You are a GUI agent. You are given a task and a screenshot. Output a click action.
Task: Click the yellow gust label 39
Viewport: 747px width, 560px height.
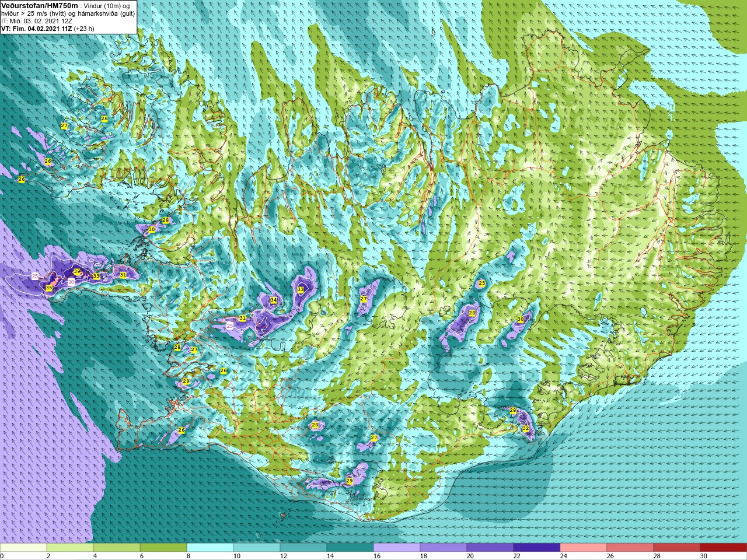tap(77, 272)
